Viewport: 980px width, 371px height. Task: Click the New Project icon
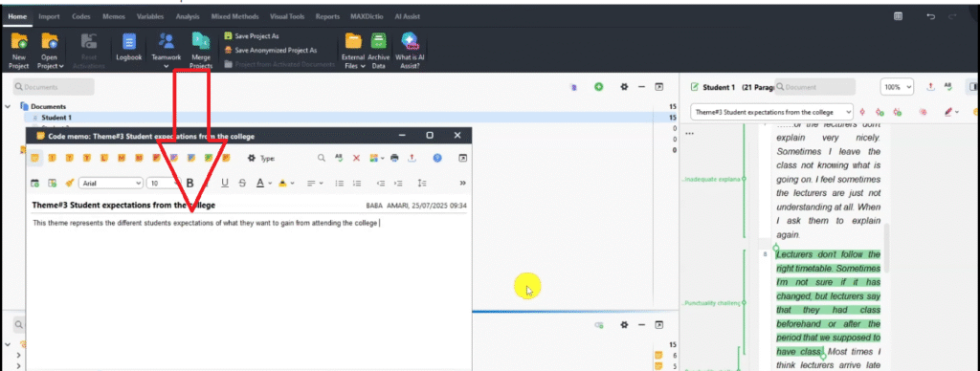tap(19, 51)
